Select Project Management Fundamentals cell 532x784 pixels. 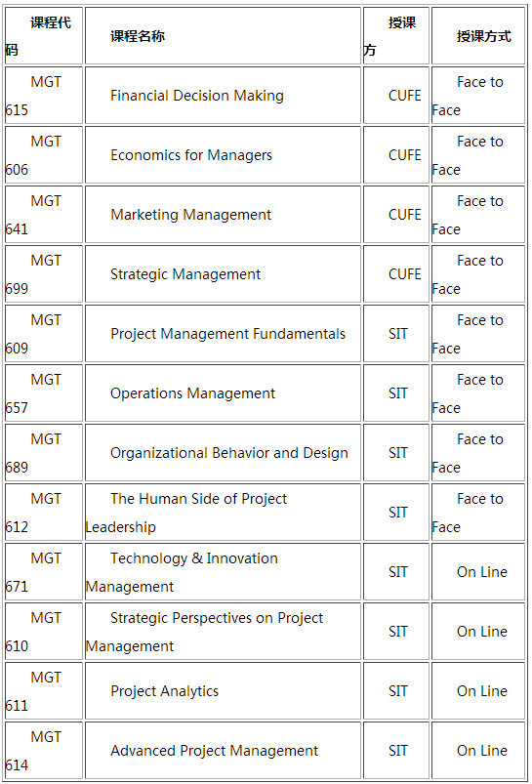223,334
